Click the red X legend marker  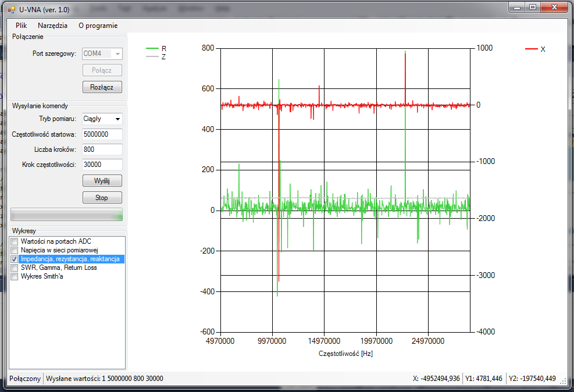(531, 49)
